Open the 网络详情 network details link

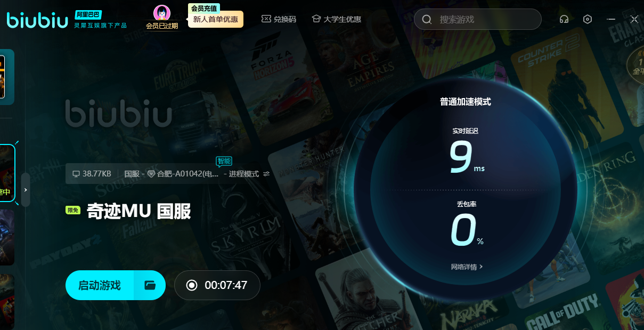point(467,267)
